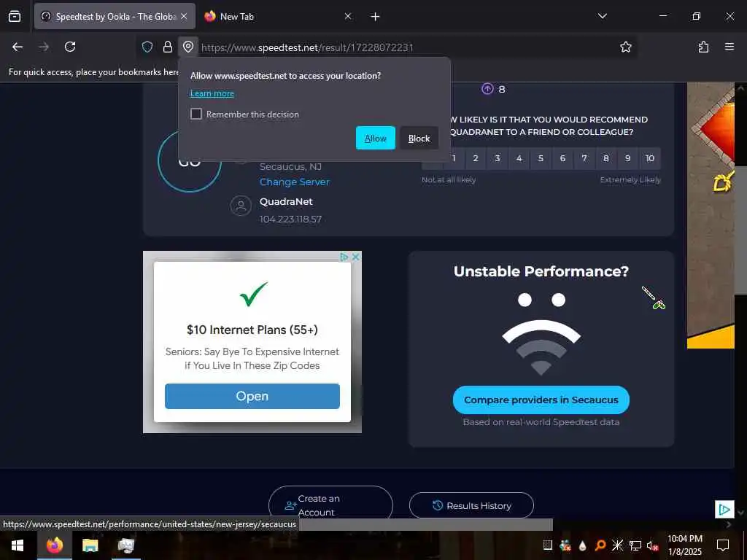Rate recommendation as 1

[454, 158]
